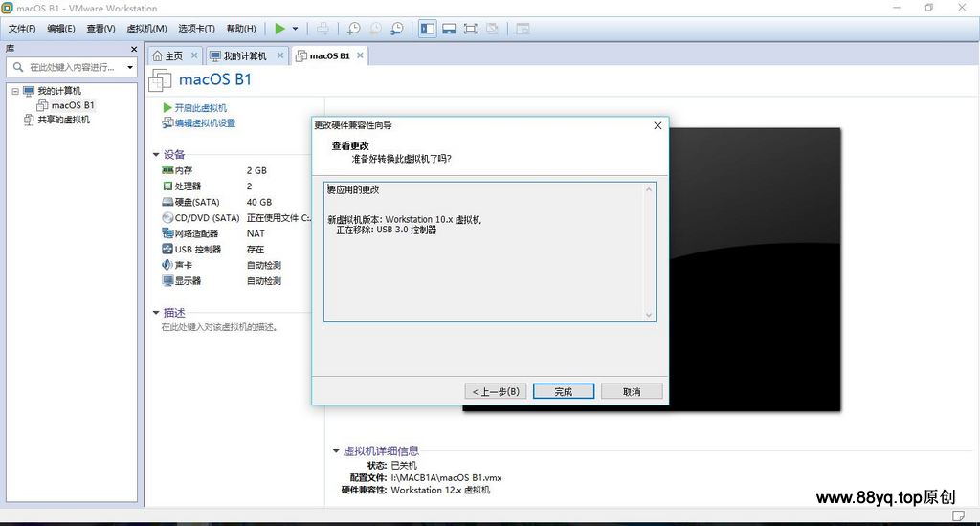The image size is (980, 526).
Task: Click the library search input field
Action: pos(71,67)
